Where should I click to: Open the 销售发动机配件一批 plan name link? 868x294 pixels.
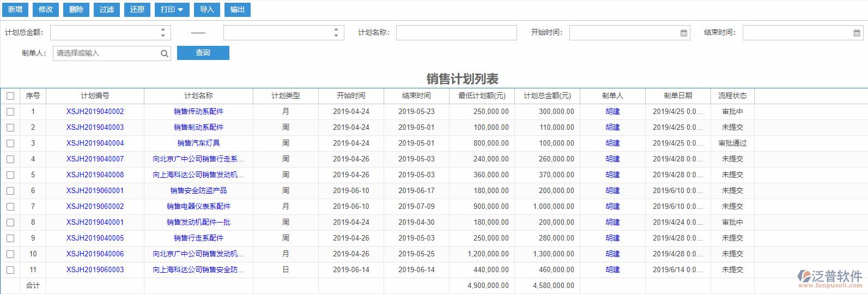click(199, 223)
